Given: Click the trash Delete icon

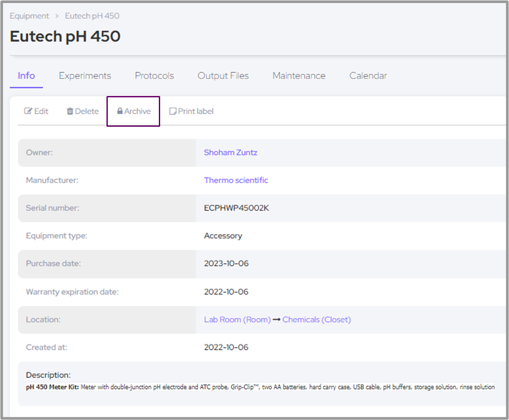Looking at the screenshot, I should click(70, 112).
